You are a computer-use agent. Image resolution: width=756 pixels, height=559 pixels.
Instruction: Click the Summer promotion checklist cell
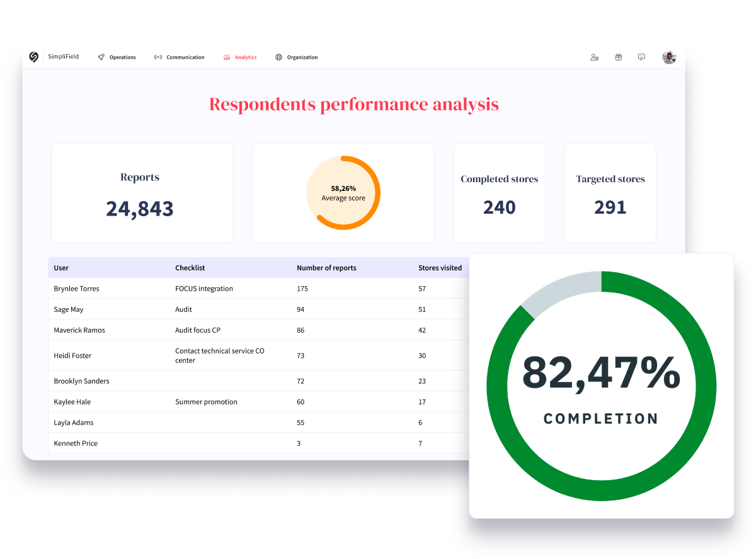206,402
